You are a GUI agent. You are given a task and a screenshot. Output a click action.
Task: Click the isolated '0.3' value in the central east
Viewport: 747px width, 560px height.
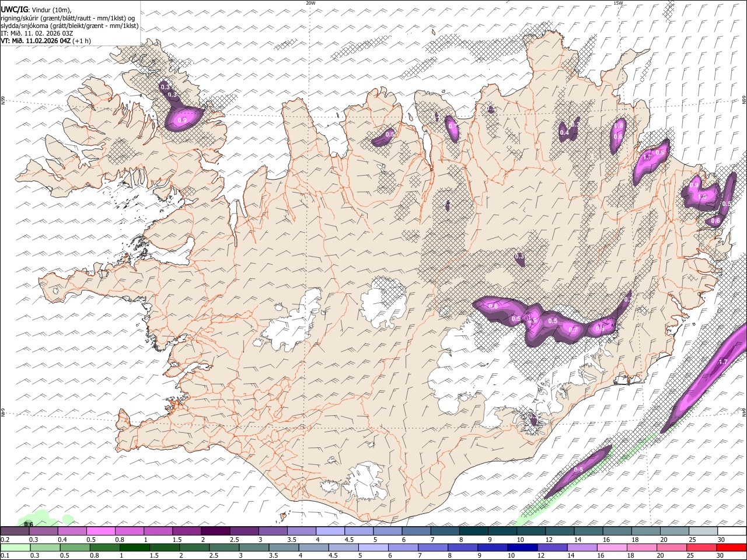pyautogui.click(x=519, y=257)
